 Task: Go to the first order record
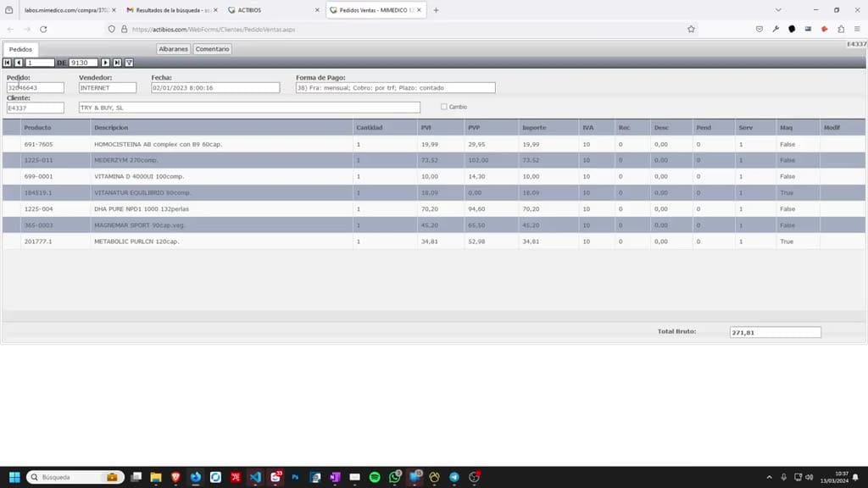[x=7, y=63]
